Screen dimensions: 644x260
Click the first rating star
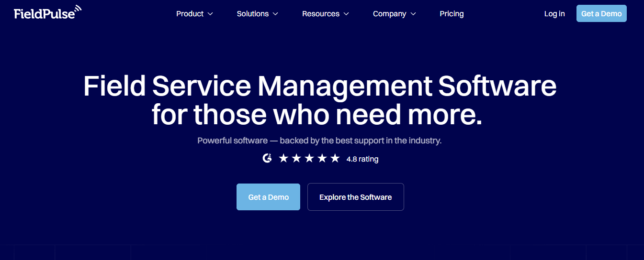(283, 158)
